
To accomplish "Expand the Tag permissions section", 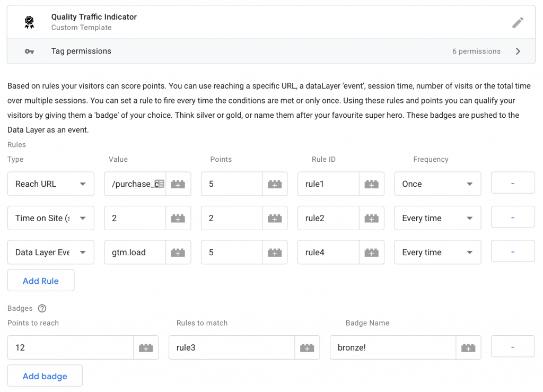I will click(518, 51).
